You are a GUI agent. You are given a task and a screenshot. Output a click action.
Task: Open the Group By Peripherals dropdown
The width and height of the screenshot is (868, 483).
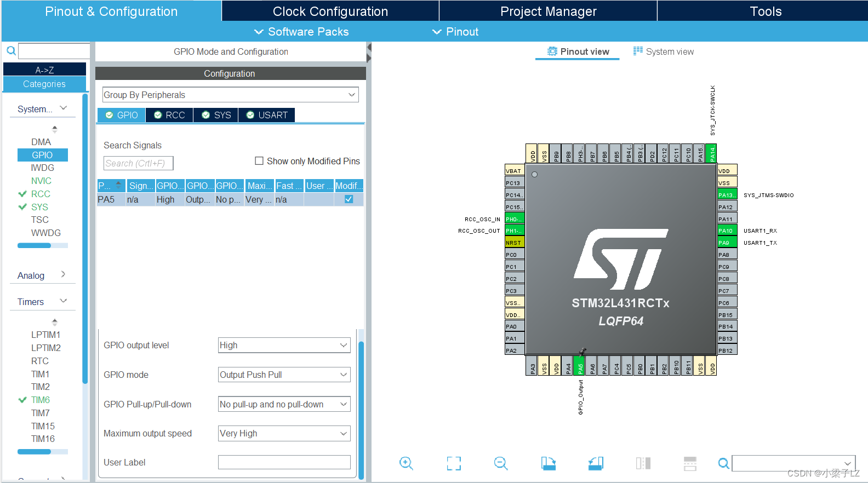point(231,95)
